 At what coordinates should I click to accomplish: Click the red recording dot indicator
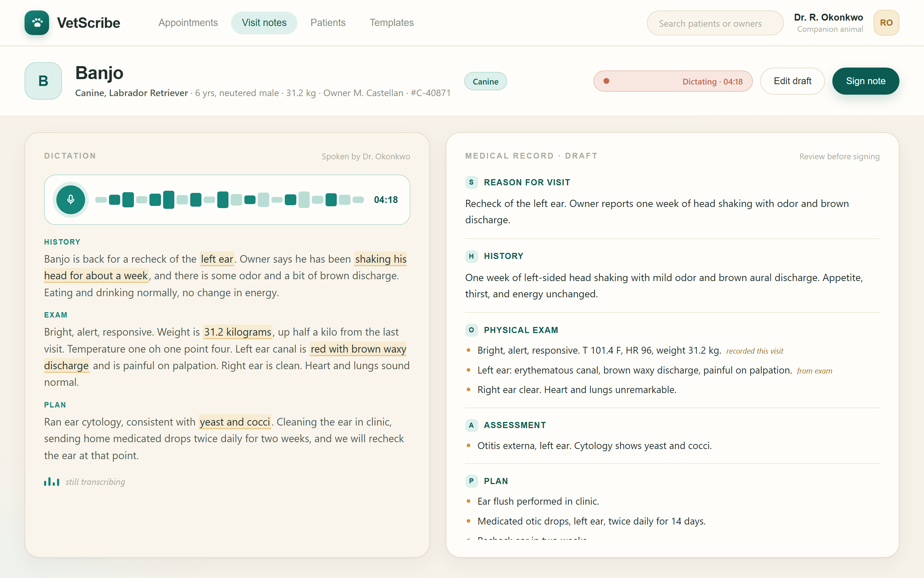606,81
